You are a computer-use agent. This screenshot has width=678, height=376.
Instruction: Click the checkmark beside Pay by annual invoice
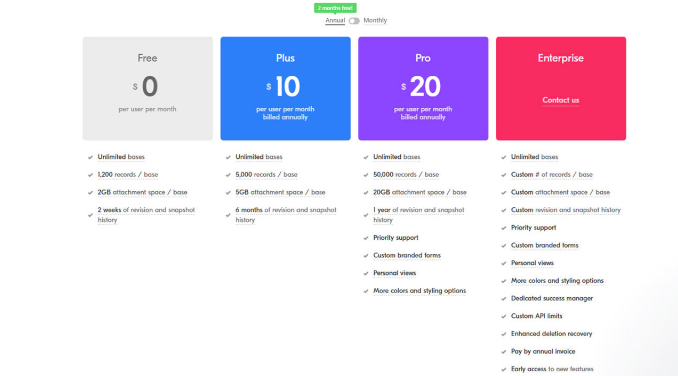pyautogui.click(x=503, y=352)
